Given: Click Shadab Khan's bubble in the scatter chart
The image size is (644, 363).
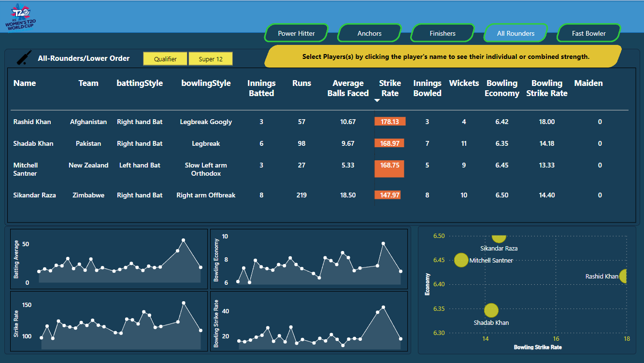Looking at the screenshot, I should click(x=491, y=311).
